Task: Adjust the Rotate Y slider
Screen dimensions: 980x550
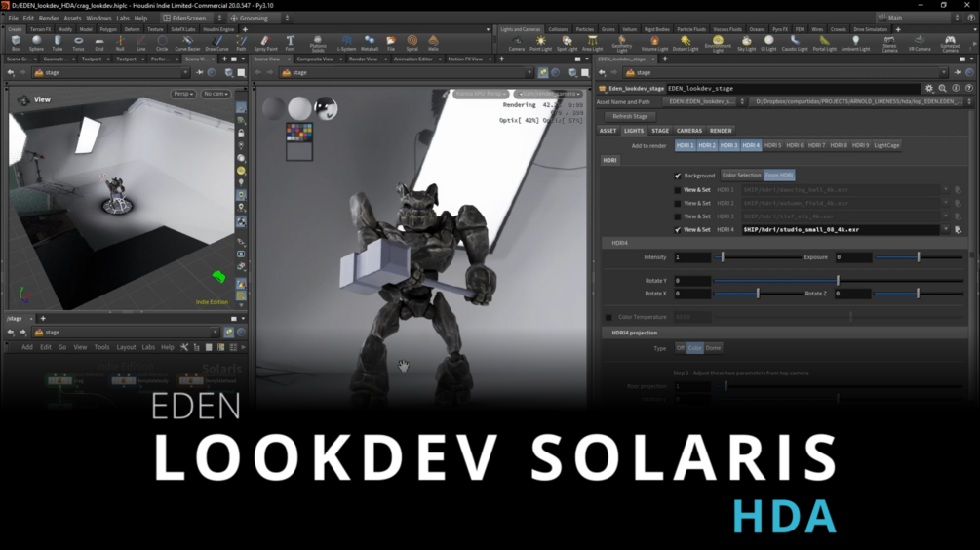Action: 839,281
